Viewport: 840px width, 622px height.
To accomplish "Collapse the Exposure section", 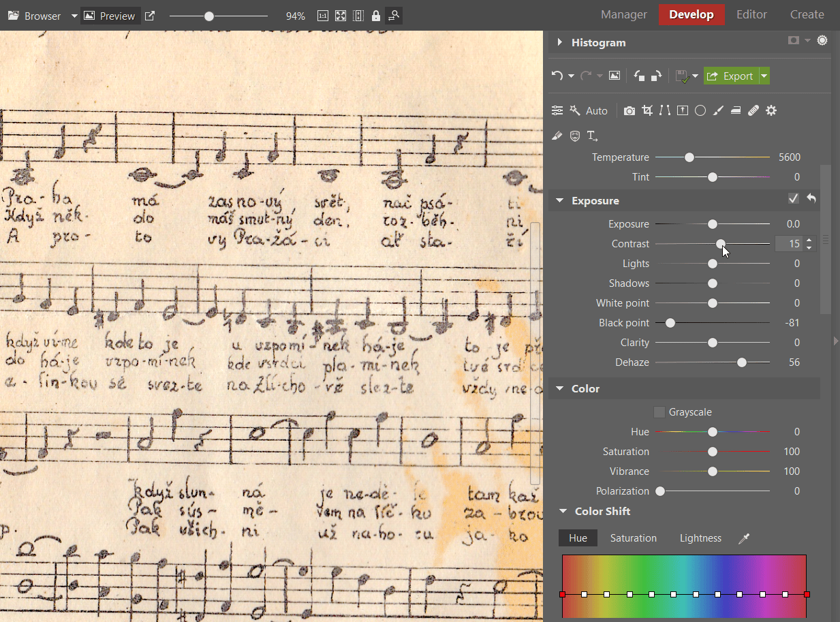I will pos(560,200).
